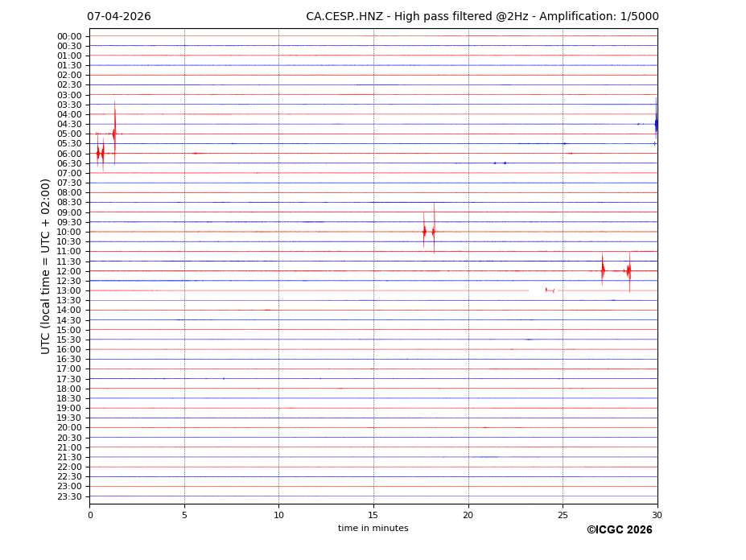The image size is (746, 560).
Task: Select the 00:00 time row label
Action: click(x=69, y=36)
